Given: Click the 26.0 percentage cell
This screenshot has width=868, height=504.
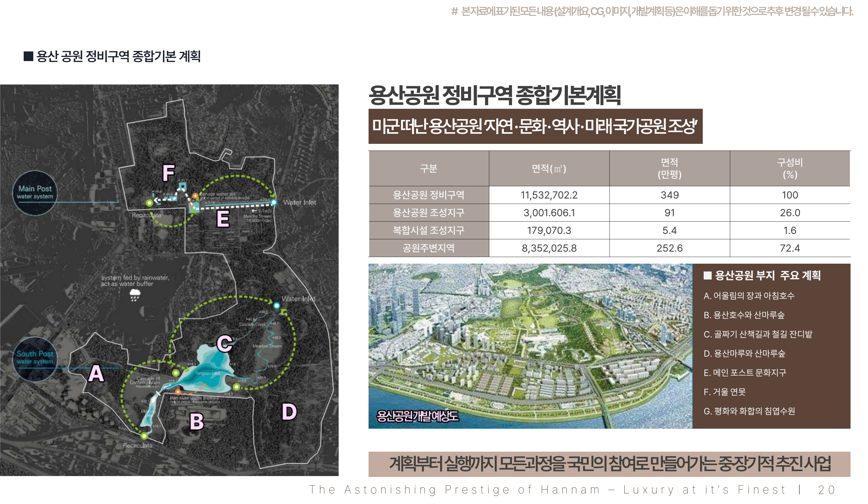Looking at the screenshot, I should 790,213.
